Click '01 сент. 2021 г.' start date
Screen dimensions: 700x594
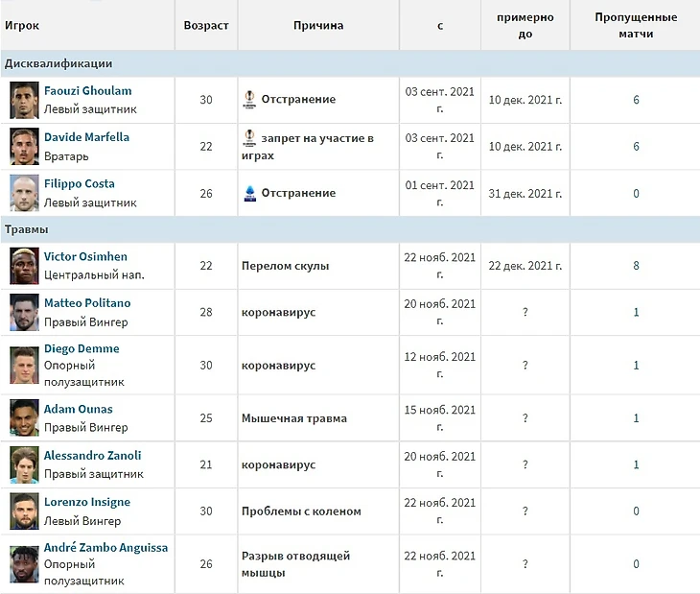coord(440,194)
